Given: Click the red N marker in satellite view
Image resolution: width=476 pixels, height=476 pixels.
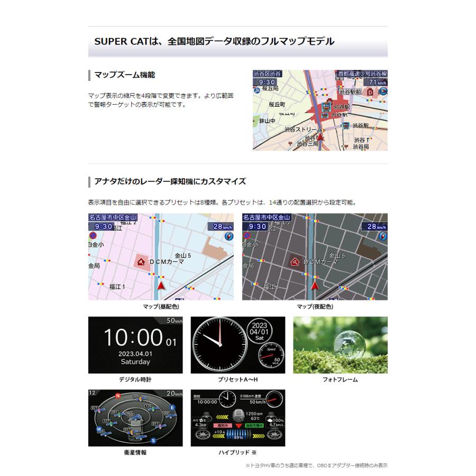Looking at the screenshot, I should pyautogui.click(x=118, y=396).
